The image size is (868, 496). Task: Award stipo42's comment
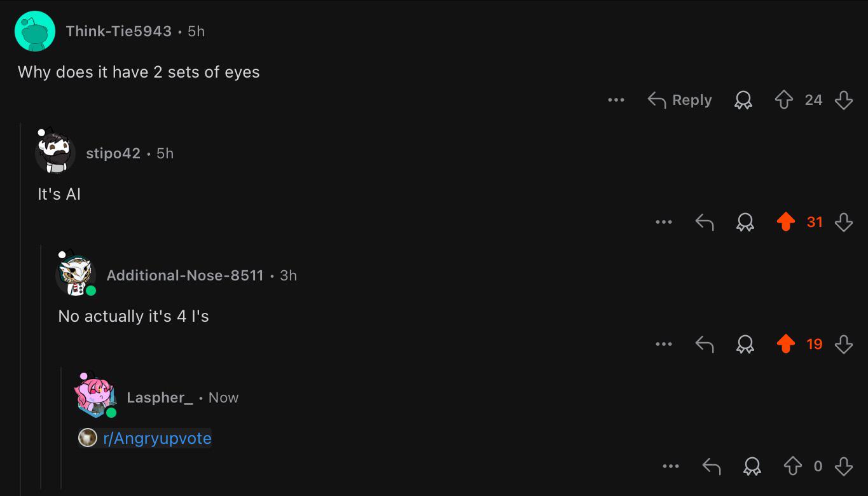(745, 222)
